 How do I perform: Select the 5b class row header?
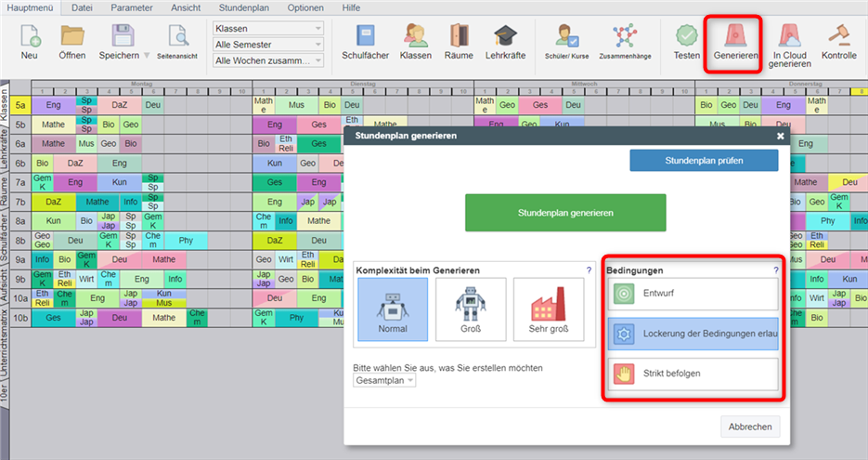(x=20, y=125)
